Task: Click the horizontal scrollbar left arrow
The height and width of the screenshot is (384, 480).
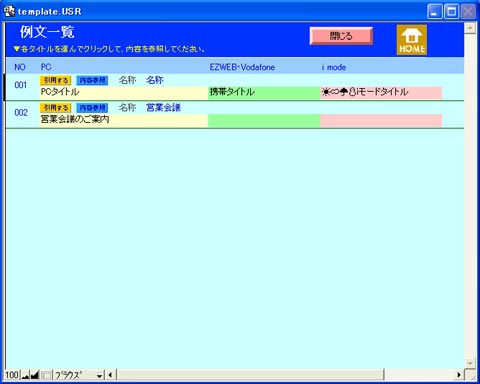Action: pyautogui.click(x=110, y=375)
